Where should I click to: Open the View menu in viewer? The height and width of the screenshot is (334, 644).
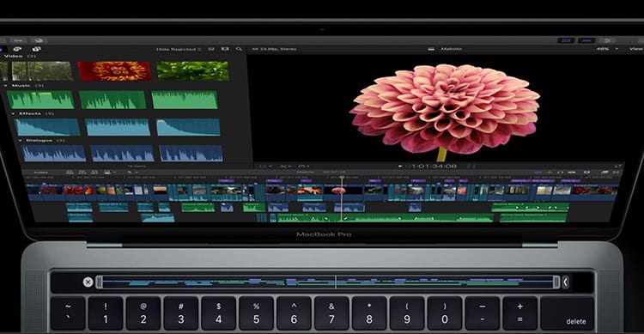pyautogui.click(x=635, y=49)
